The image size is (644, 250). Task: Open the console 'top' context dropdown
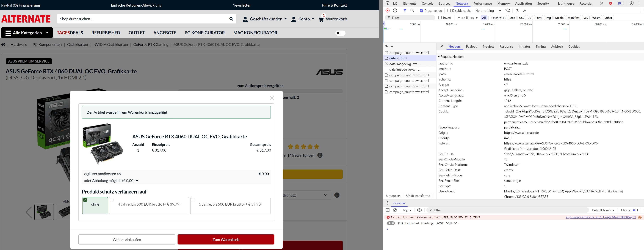[x=407, y=210]
